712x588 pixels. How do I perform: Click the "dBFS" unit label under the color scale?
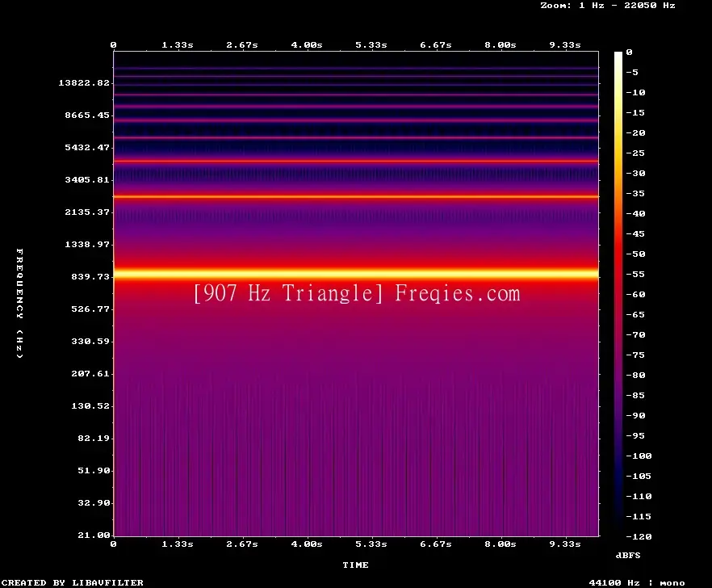pyautogui.click(x=628, y=555)
